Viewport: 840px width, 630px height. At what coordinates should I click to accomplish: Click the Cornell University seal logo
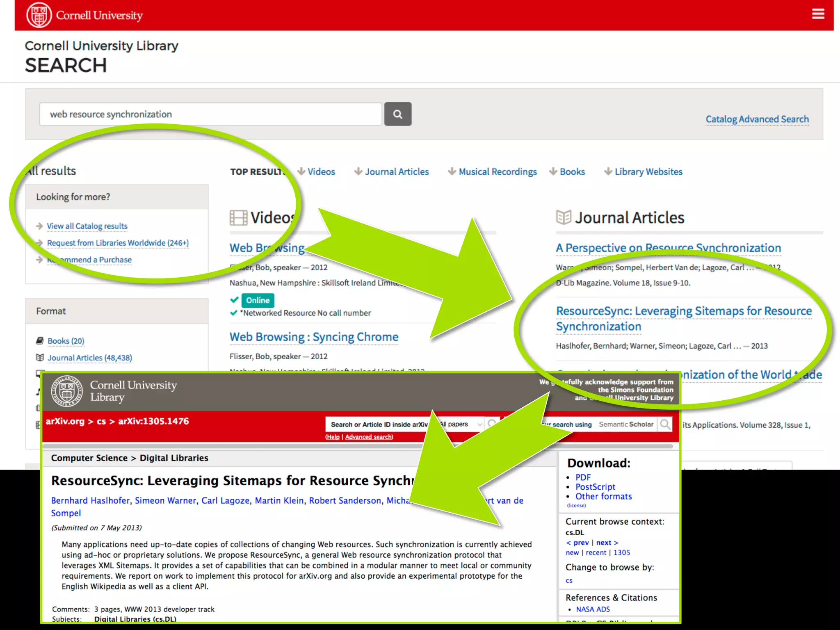(x=39, y=15)
